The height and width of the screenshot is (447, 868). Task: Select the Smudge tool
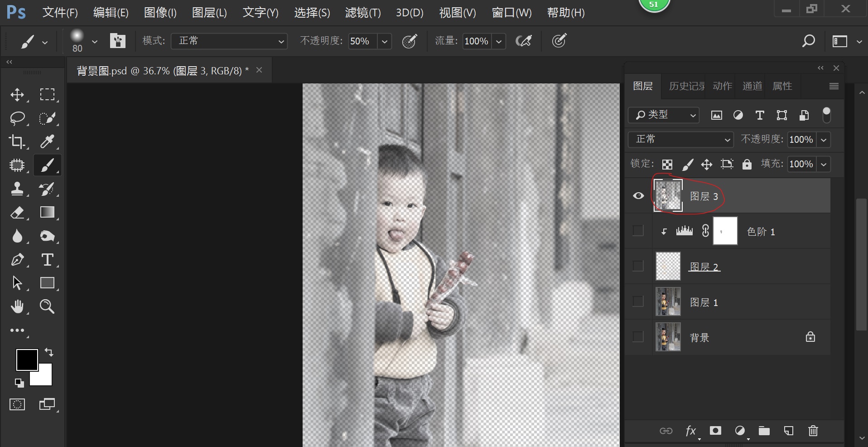(x=47, y=236)
